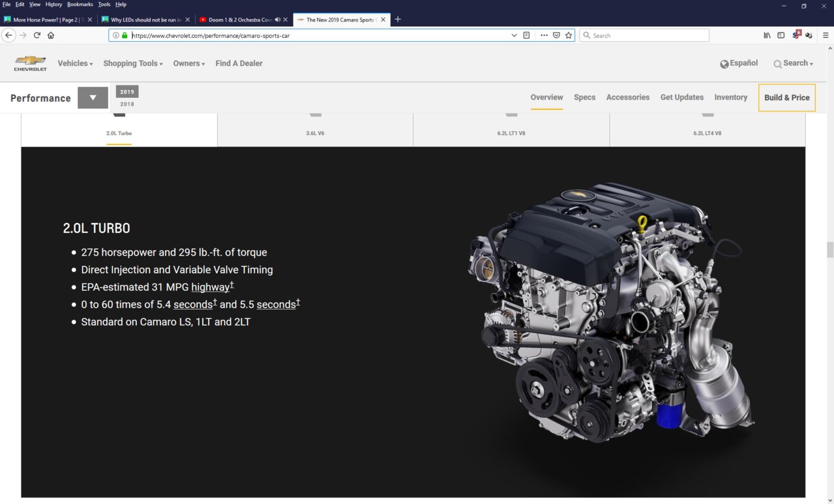Screen dimensions: 834x504
Task: Open Firefox hamburger menu
Action: point(826,35)
